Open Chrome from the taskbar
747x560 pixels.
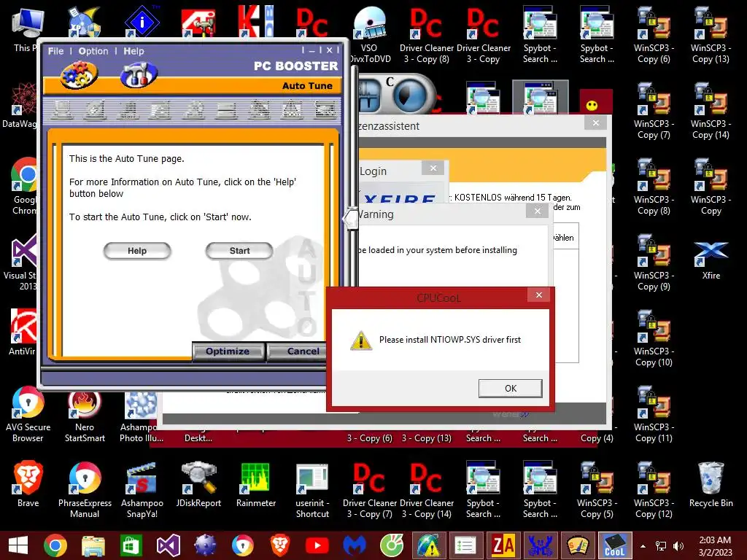(x=55, y=545)
